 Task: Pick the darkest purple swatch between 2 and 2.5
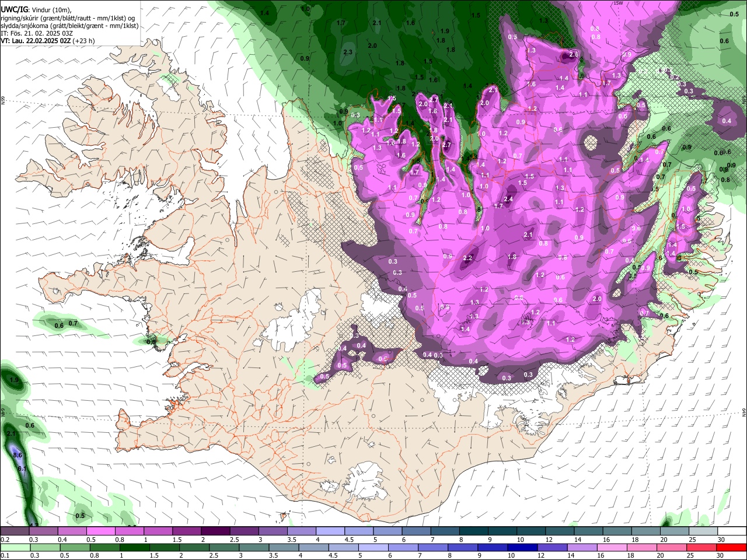click(x=215, y=531)
